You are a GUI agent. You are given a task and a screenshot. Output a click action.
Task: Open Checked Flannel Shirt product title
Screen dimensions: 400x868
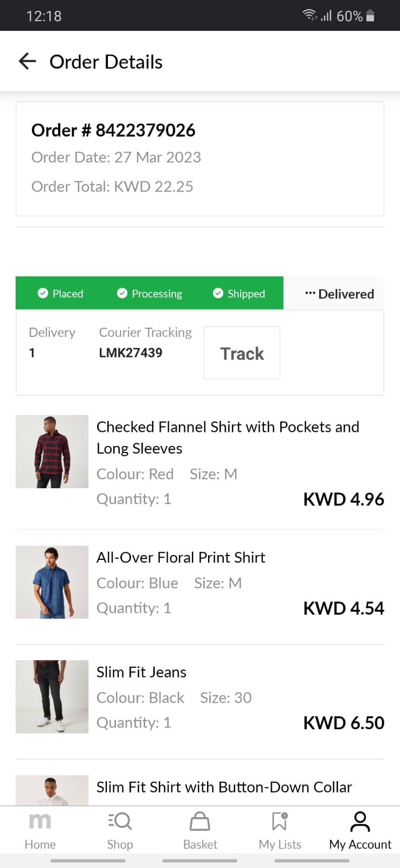[228, 437]
